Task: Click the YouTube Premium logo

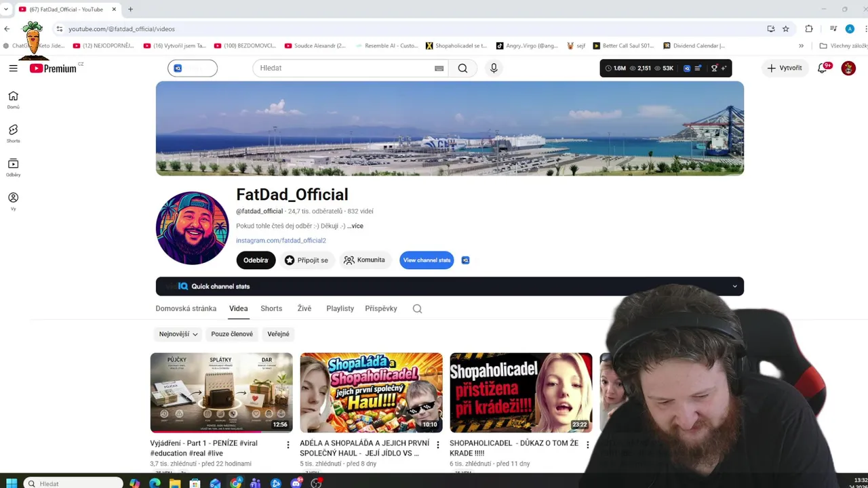Action: pyautogui.click(x=53, y=68)
